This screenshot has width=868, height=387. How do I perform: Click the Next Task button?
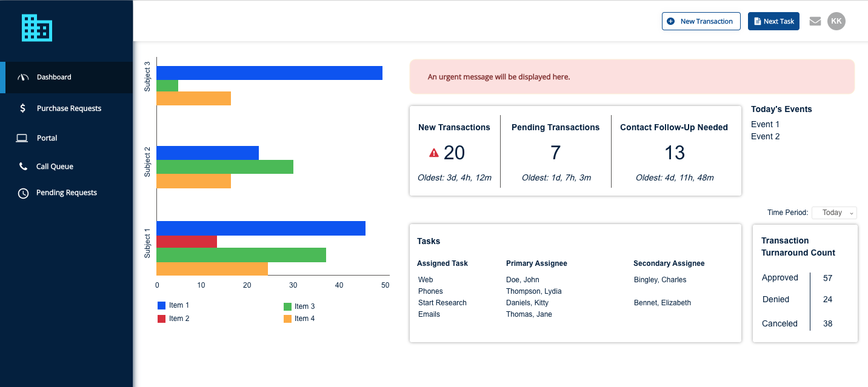point(773,21)
